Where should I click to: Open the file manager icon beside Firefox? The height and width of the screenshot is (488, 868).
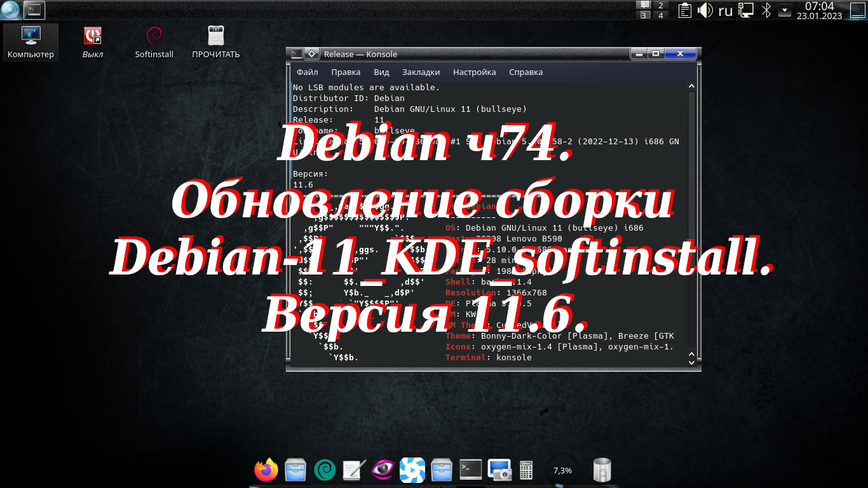coord(296,470)
